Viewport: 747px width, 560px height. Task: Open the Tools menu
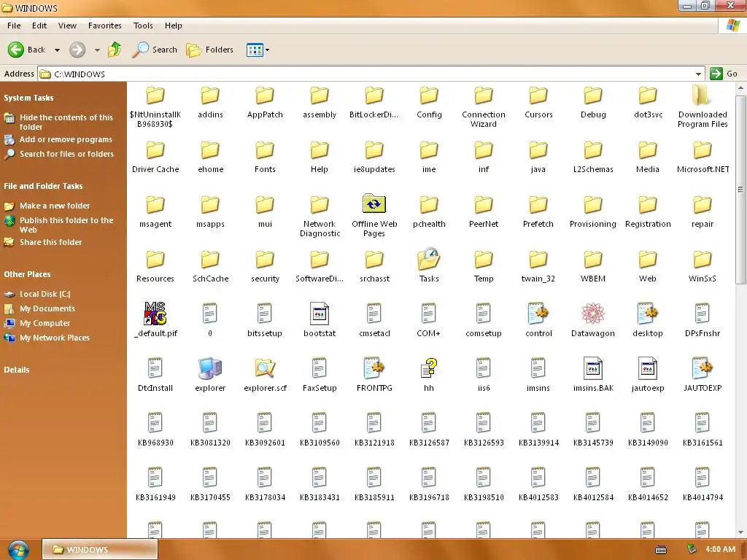coord(143,26)
